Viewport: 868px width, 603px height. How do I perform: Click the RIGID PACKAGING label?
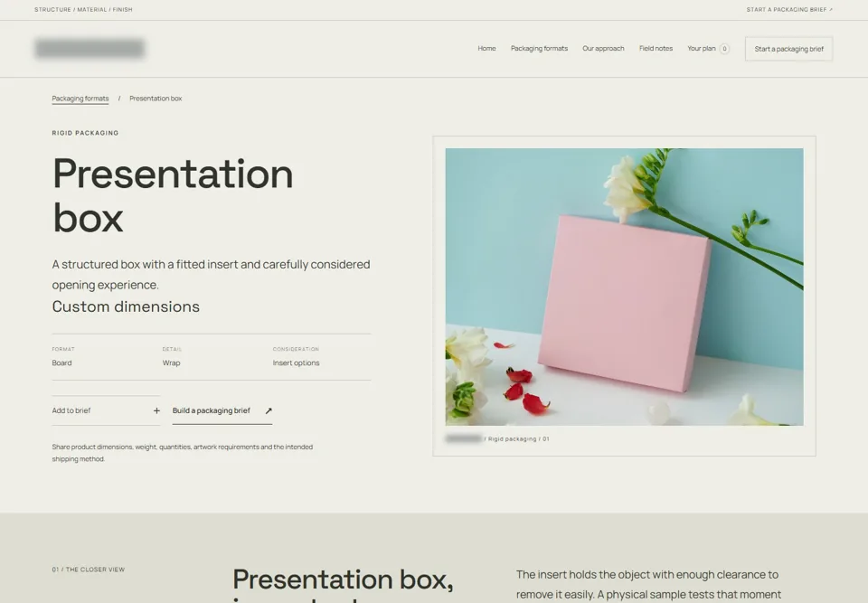85,133
